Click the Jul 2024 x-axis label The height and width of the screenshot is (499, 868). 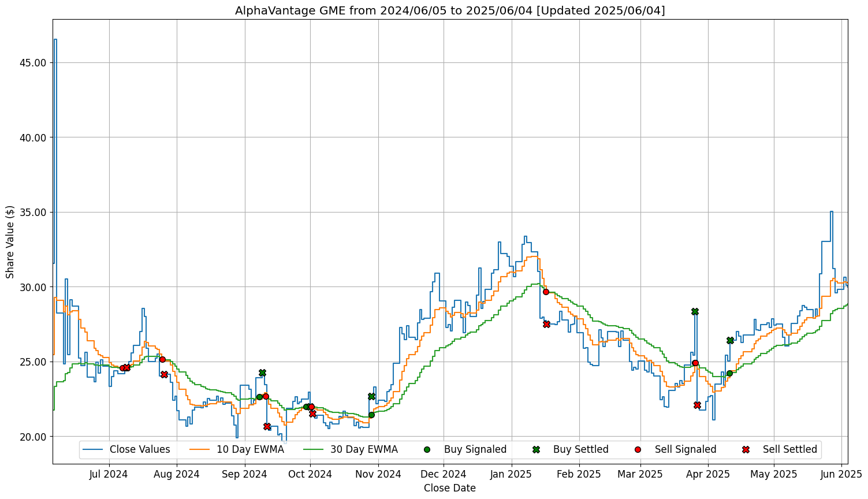109,474
